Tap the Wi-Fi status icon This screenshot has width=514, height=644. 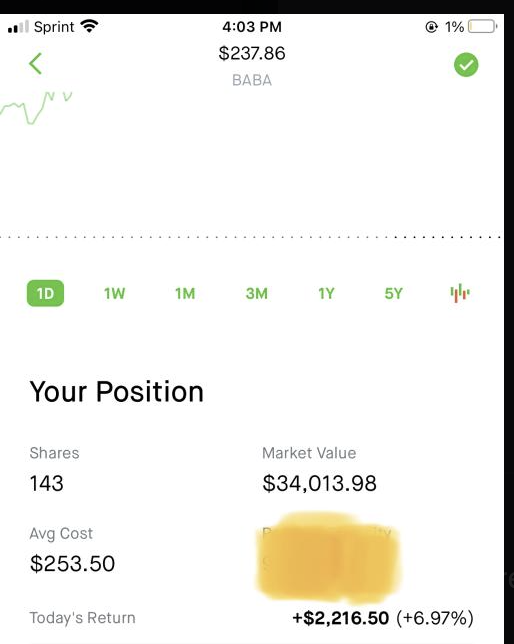tap(89, 27)
